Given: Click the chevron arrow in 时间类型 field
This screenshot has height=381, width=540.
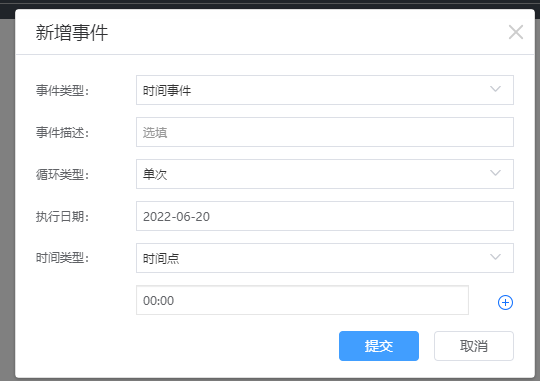Looking at the screenshot, I should (495, 257).
